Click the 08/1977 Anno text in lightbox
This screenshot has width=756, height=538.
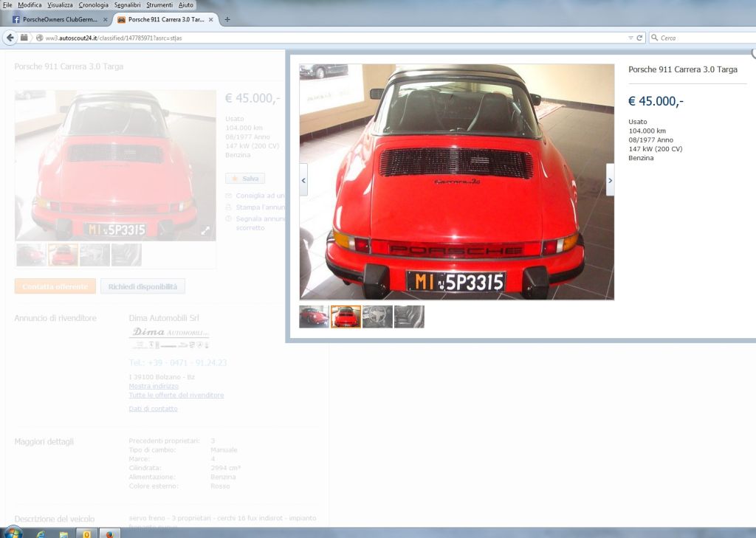point(651,139)
